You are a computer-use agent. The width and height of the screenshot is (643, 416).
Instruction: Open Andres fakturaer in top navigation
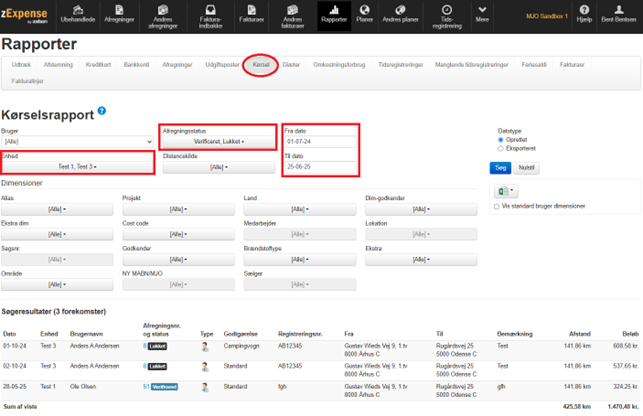click(292, 16)
